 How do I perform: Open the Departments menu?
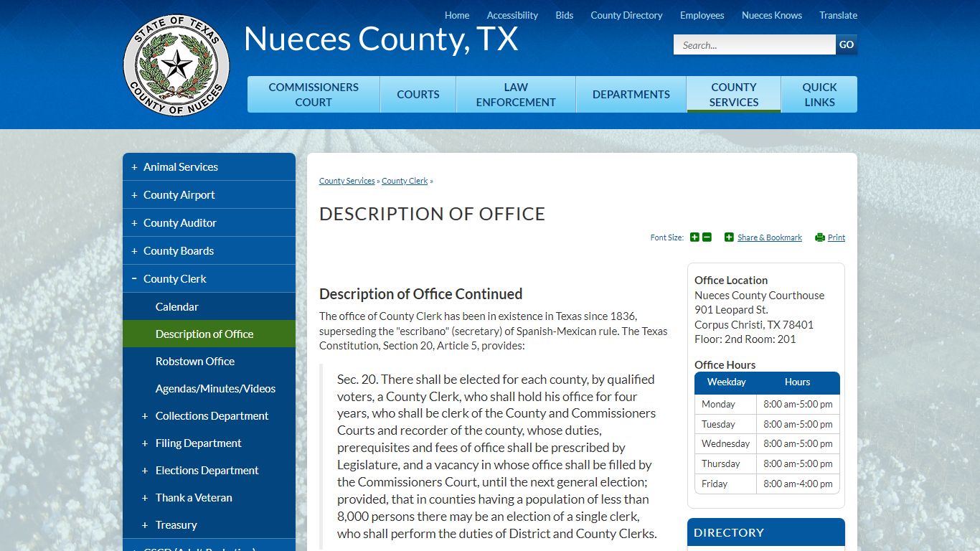tap(631, 95)
